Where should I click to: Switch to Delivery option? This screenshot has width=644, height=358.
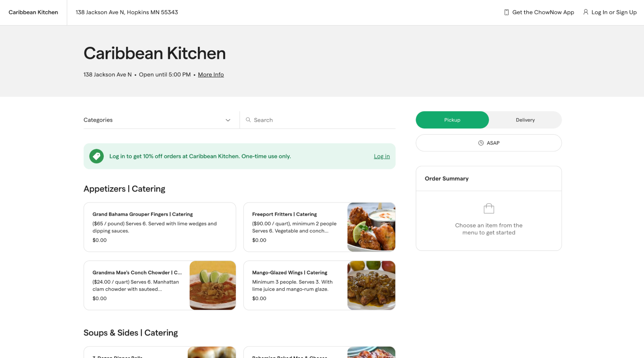click(525, 120)
